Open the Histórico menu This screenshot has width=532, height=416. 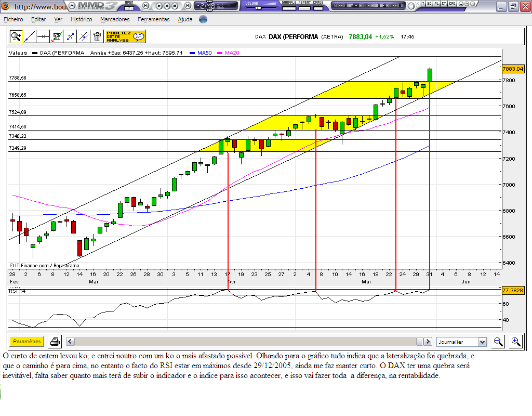pyautogui.click(x=81, y=19)
